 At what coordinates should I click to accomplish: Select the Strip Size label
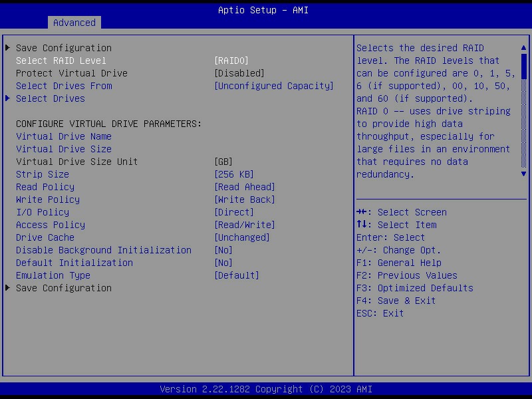click(x=43, y=174)
